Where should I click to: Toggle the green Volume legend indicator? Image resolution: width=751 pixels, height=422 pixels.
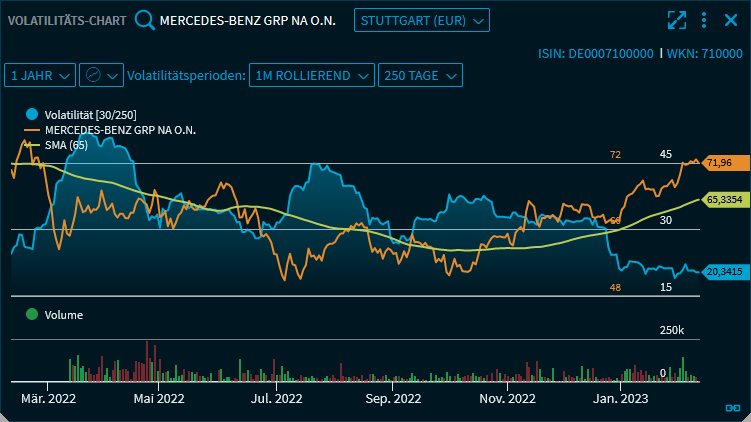(x=32, y=314)
